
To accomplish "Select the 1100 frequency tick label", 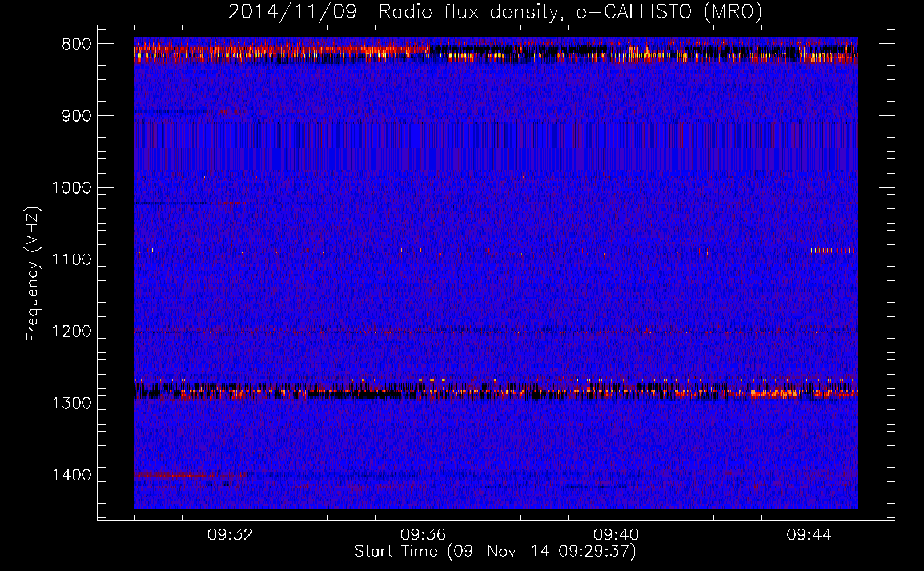I will tap(71, 259).
